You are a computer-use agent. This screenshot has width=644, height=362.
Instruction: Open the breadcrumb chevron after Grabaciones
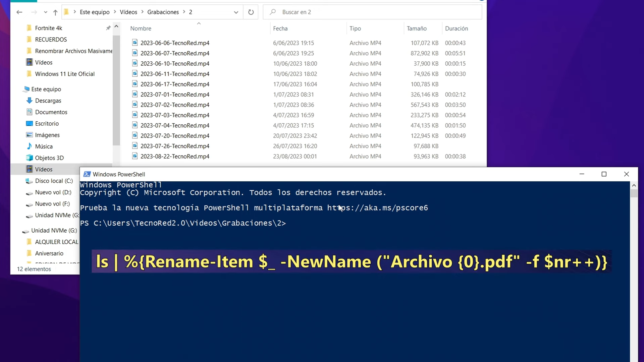coord(184,11)
